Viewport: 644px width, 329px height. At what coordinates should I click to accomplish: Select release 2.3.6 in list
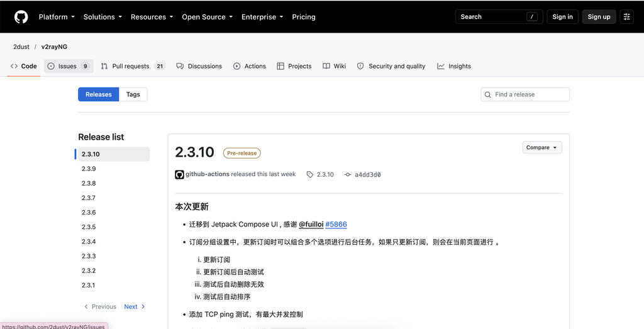114,213
